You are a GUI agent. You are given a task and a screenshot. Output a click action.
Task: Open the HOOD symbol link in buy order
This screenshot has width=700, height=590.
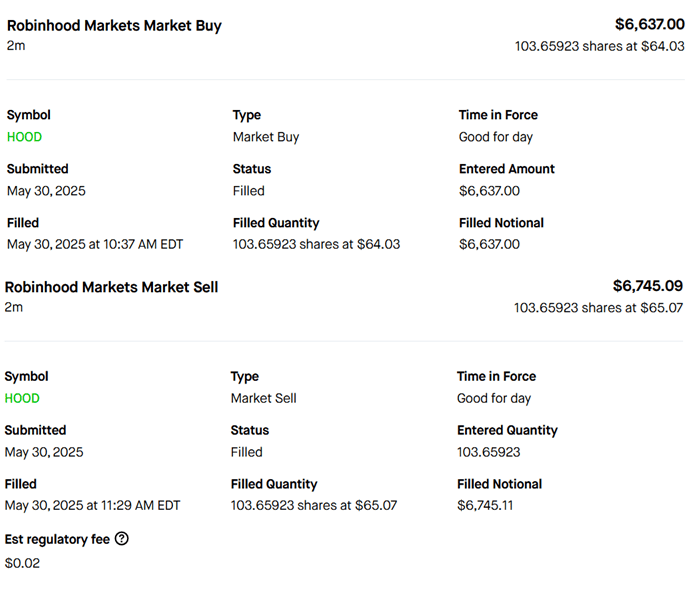click(24, 137)
